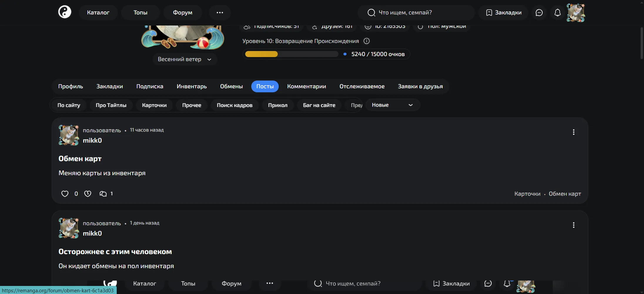The width and height of the screenshot is (644, 294).
Task: Open the header more options menu
Action: click(x=220, y=12)
